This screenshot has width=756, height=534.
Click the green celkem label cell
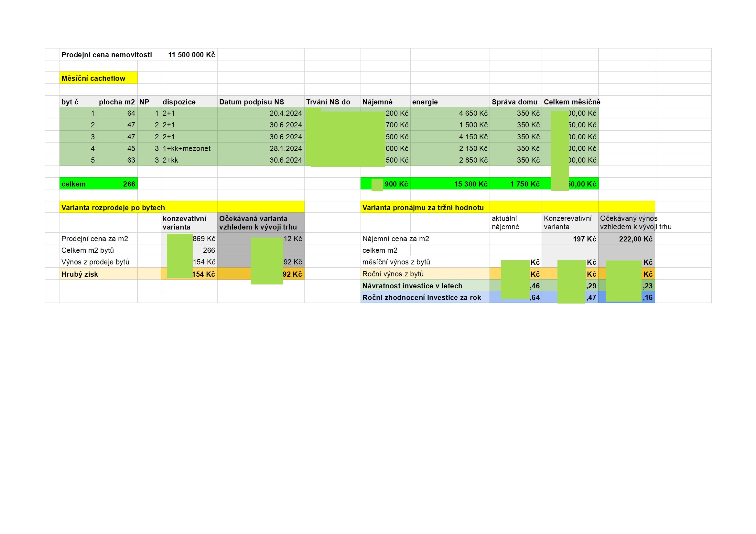point(78,184)
